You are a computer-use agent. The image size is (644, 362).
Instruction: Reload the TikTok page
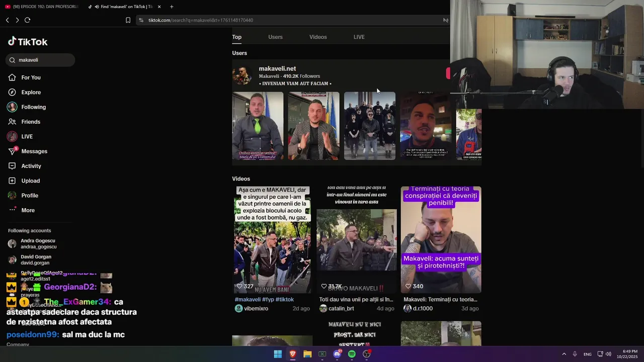(27, 20)
